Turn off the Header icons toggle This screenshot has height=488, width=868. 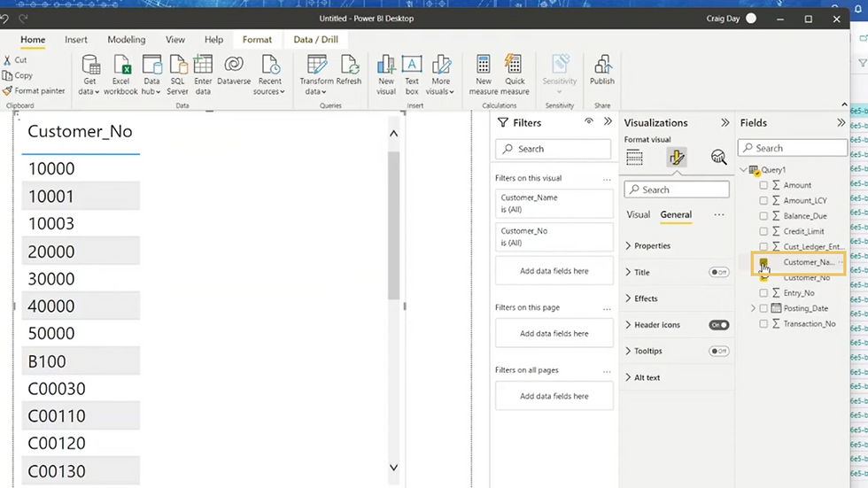tap(718, 325)
